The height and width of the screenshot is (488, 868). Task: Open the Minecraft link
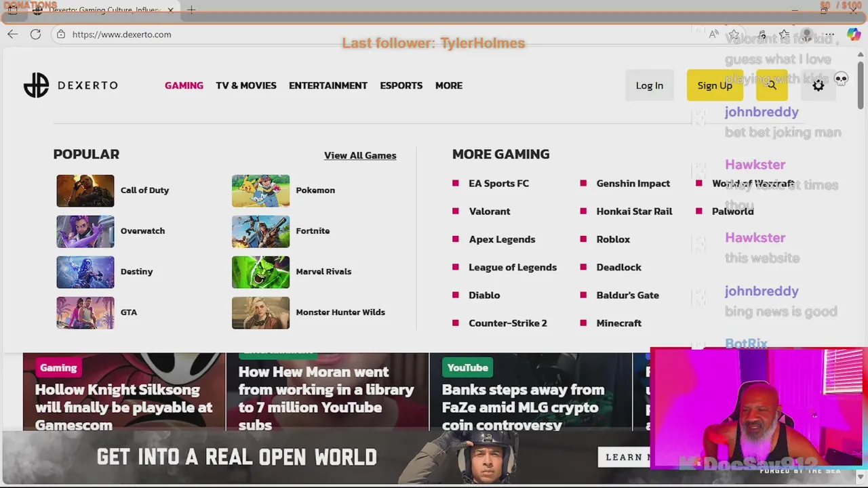pyautogui.click(x=618, y=323)
